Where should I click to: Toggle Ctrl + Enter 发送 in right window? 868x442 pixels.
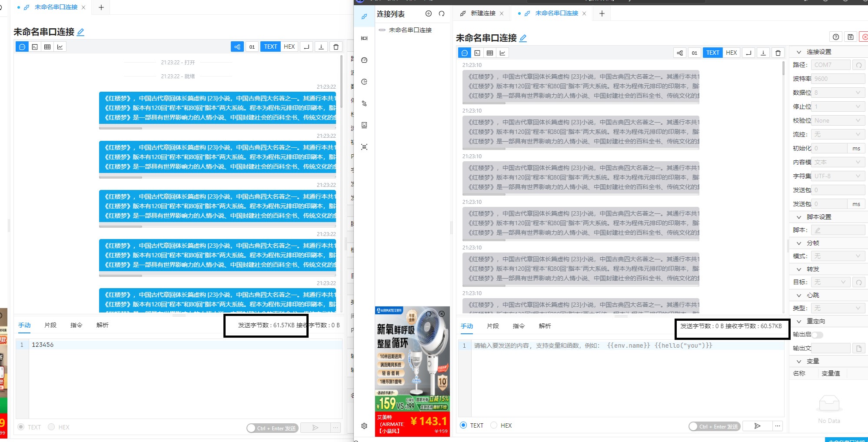[x=714, y=426]
